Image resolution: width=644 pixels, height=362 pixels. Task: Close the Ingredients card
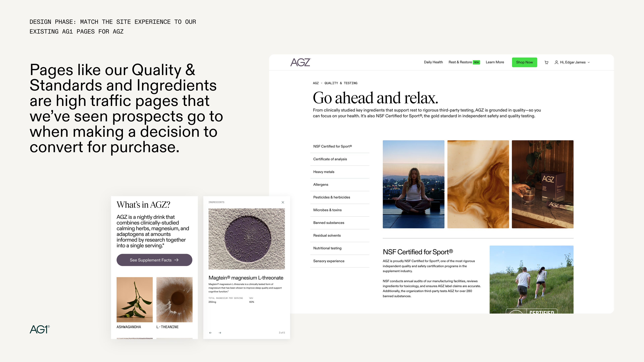(283, 202)
